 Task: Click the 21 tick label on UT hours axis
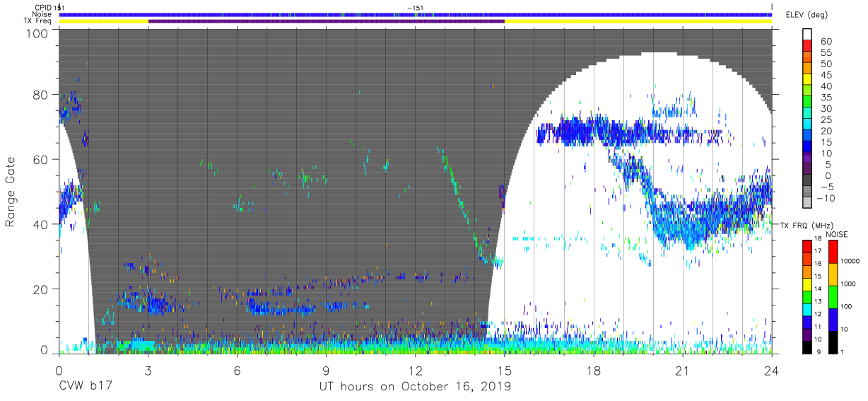click(x=683, y=371)
